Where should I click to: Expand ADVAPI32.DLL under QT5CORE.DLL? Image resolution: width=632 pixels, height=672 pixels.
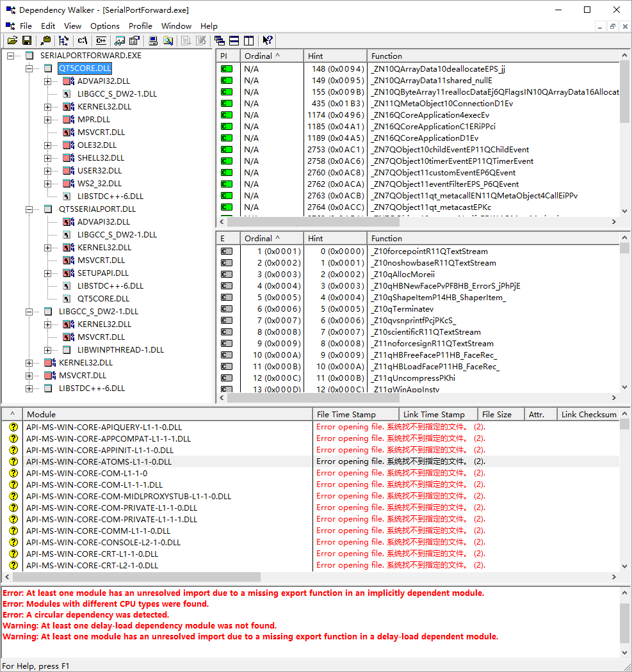(47, 81)
